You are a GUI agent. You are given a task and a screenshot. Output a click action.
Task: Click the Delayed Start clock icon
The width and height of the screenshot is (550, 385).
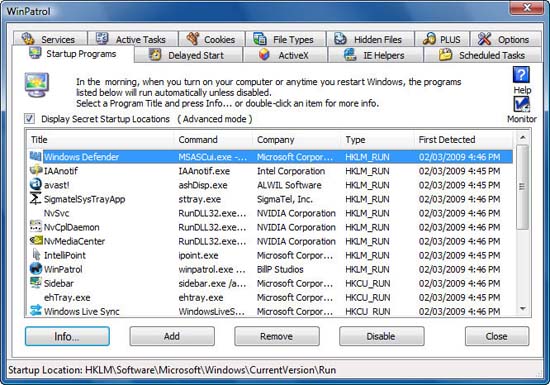(x=155, y=55)
